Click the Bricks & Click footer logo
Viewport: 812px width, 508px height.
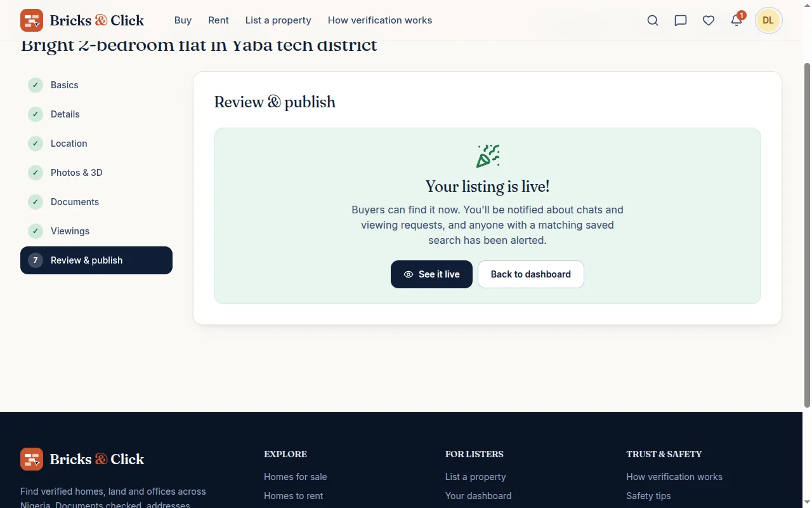[82, 459]
